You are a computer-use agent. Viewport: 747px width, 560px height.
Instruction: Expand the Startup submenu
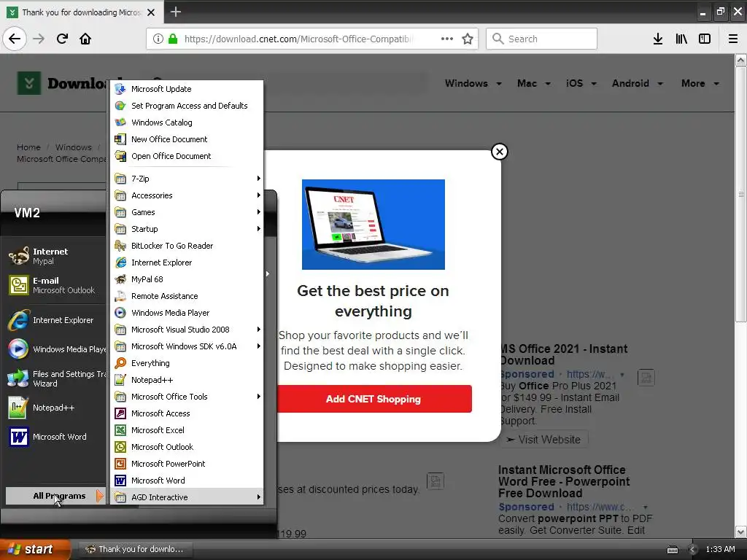click(187, 228)
